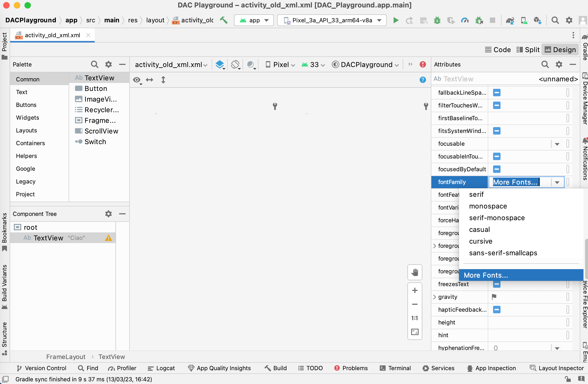Image resolution: width=588 pixels, height=384 pixels.
Task: Select cursive from font family dropdown
Action: coord(481,241)
